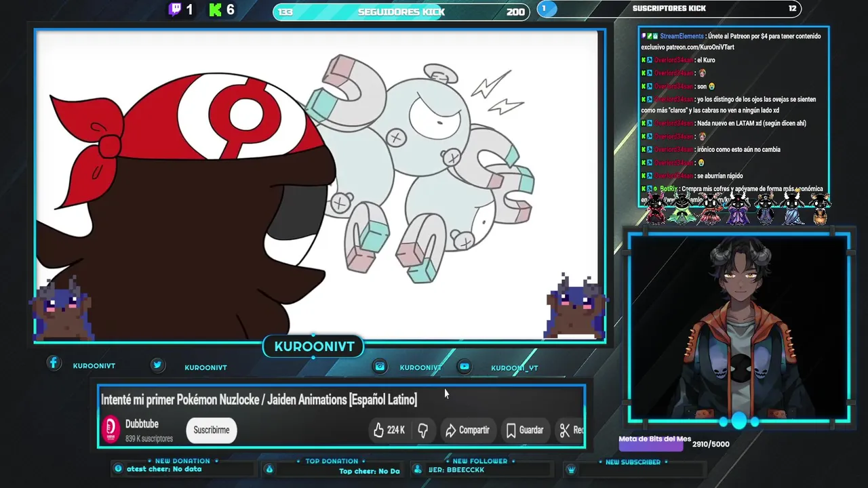
Task: Like the video with 224 K likes
Action: (x=389, y=430)
